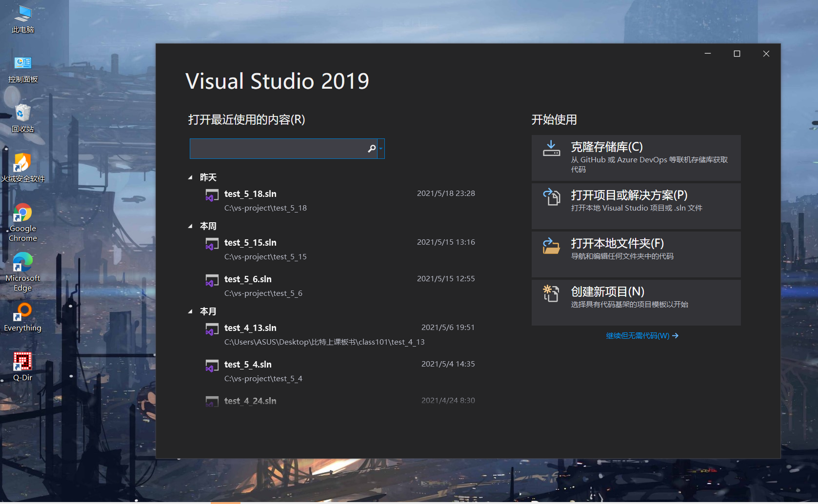Click the clone repository download icon
Image resolution: width=818 pixels, height=504 pixels.
click(x=552, y=148)
